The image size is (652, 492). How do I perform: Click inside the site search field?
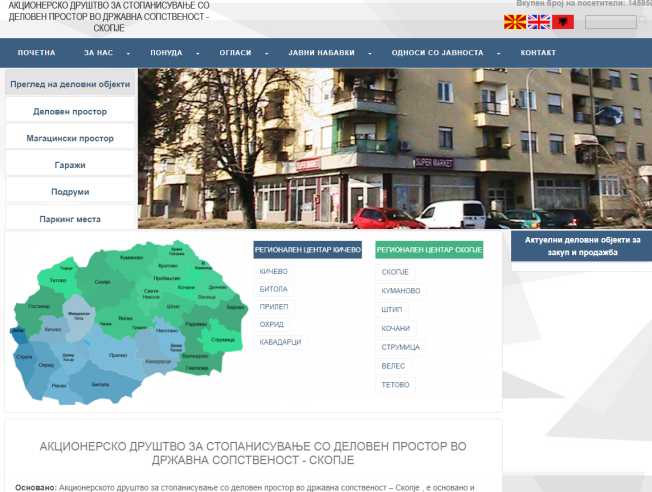609,22
